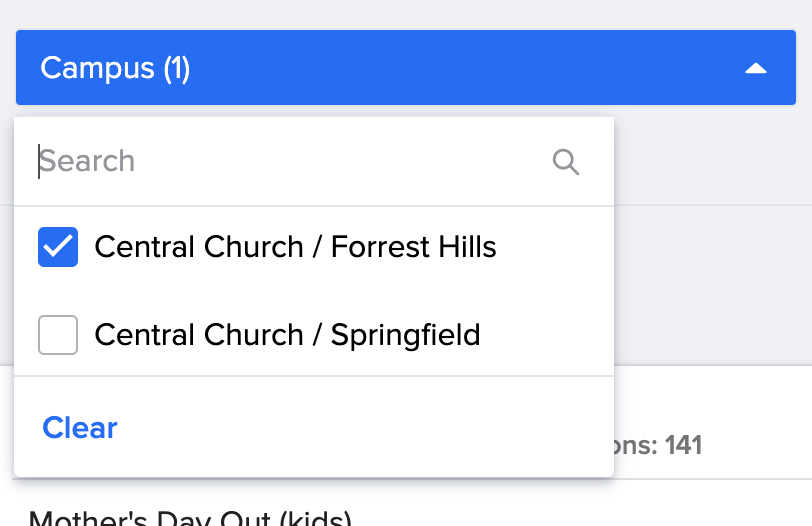Viewport: 812px width, 526px height.
Task: Reset campus selection with Clear
Action: [x=80, y=428]
